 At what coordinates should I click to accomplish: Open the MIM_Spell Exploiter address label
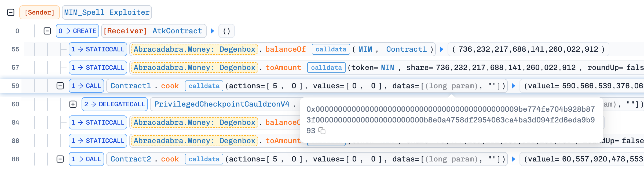[107, 12]
